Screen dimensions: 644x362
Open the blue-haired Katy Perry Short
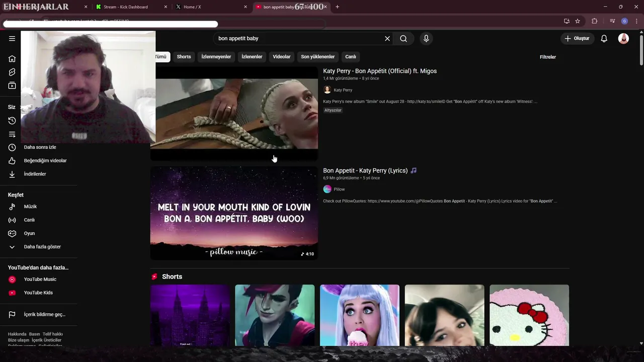click(x=360, y=315)
